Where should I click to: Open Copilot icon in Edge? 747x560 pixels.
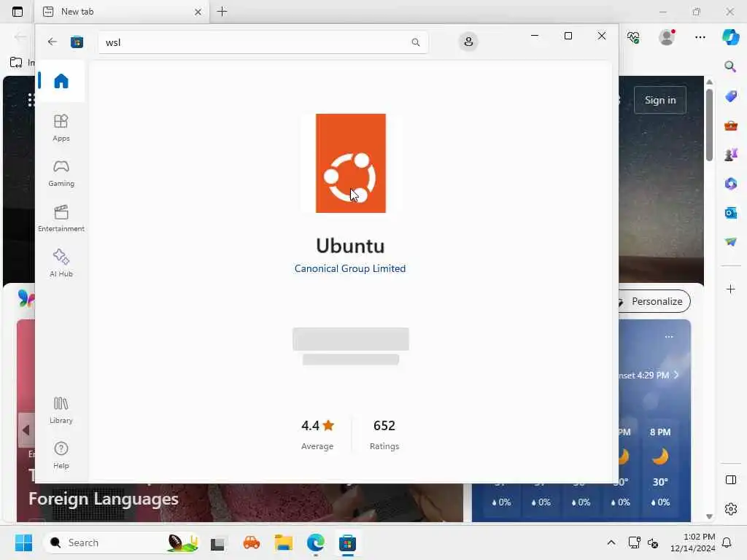coord(731,36)
